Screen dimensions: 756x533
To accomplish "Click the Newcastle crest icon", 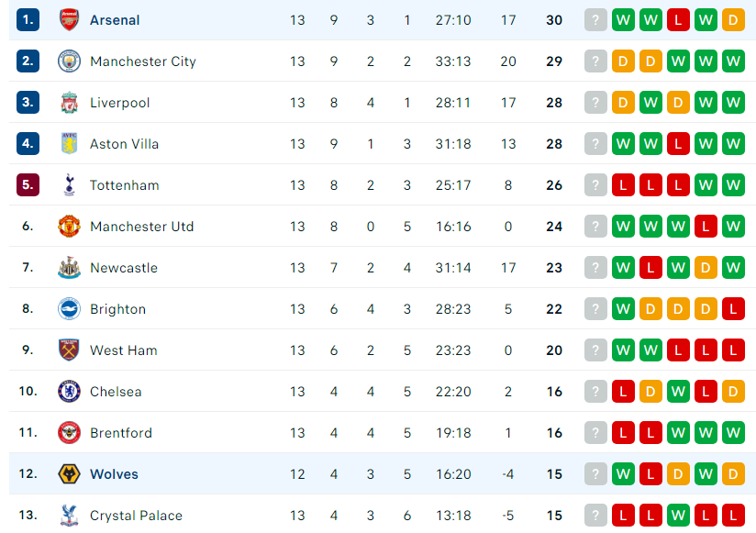I will tap(69, 268).
